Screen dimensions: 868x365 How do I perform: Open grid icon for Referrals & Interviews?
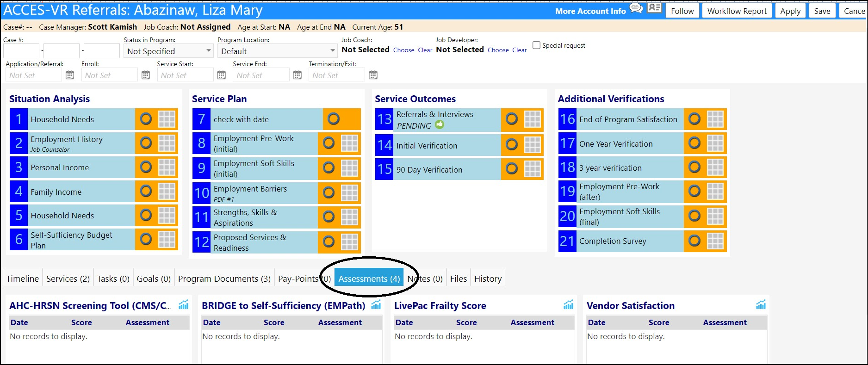point(532,119)
